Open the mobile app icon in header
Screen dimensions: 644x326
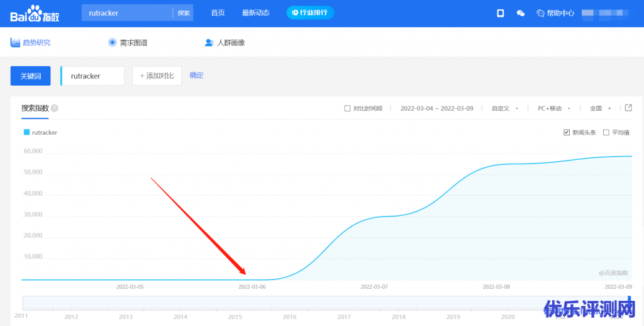tap(501, 13)
